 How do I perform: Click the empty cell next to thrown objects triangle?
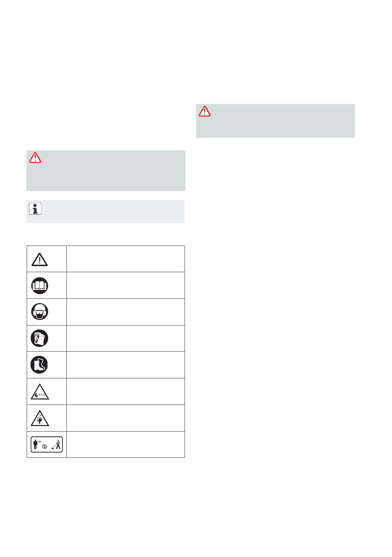coord(126,419)
